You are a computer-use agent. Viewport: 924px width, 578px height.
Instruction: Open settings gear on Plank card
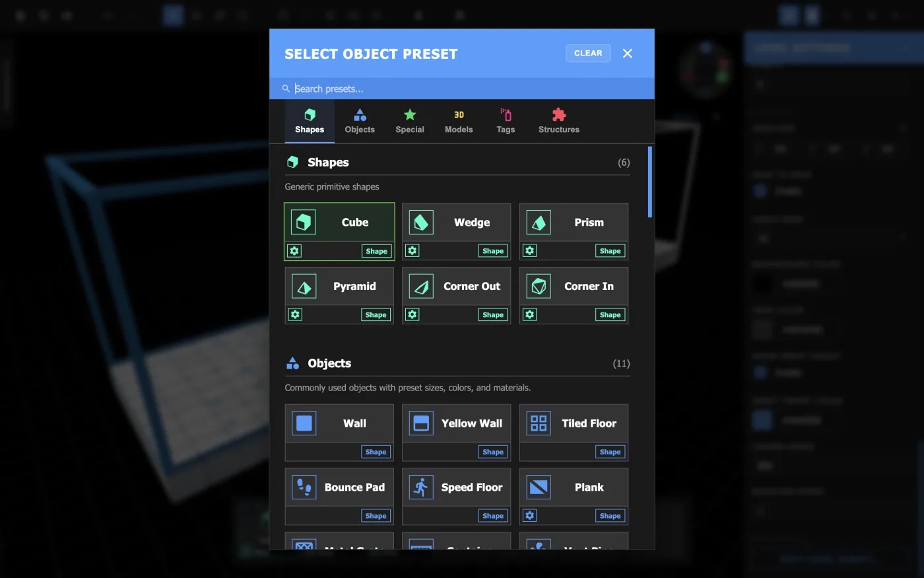coord(529,515)
